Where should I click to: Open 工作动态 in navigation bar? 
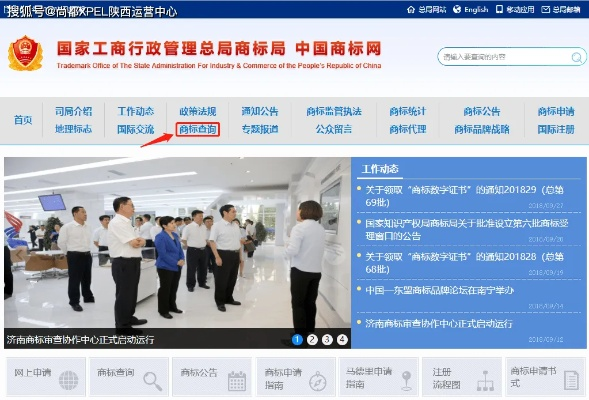pyautogui.click(x=136, y=111)
